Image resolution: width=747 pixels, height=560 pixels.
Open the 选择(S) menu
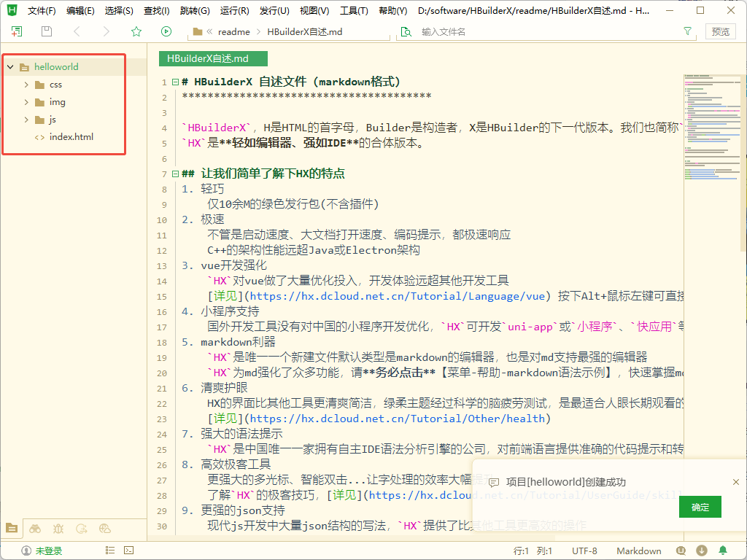coord(119,10)
